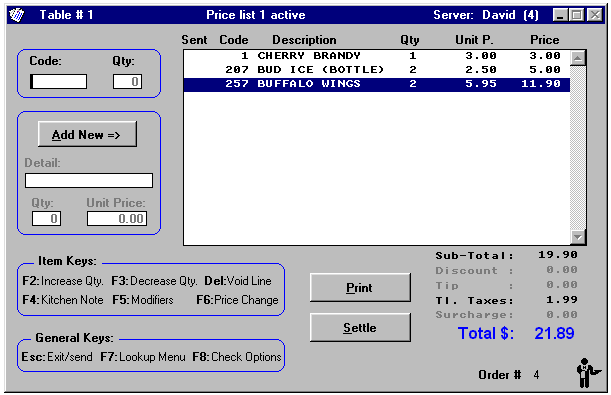Maximize the Table # 1 window
This screenshot has width=611, height=395.
click(577, 15)
